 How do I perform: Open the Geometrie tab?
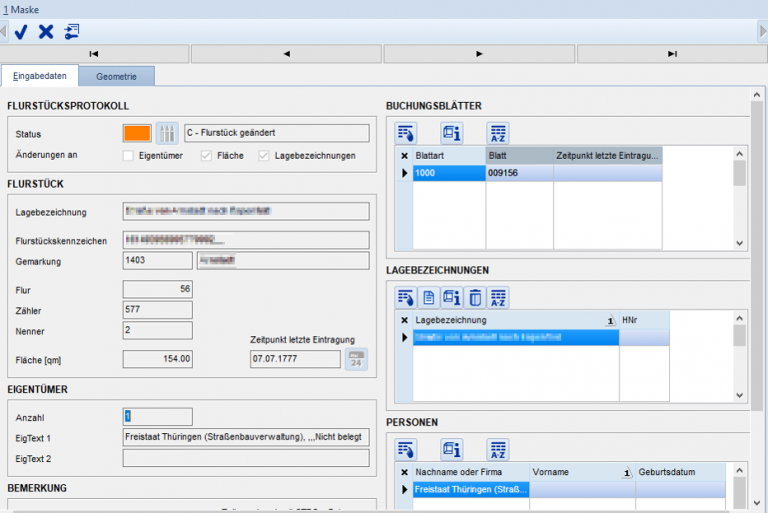(x=117, y=76)
